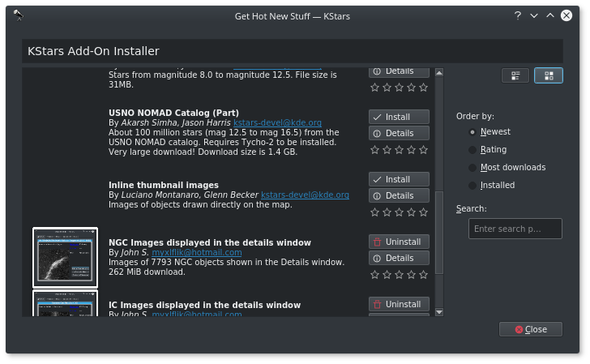This screenshot has height=364, width=590.
Task: Open the IC Images preview thumbnail
Action: coord(65,303)
